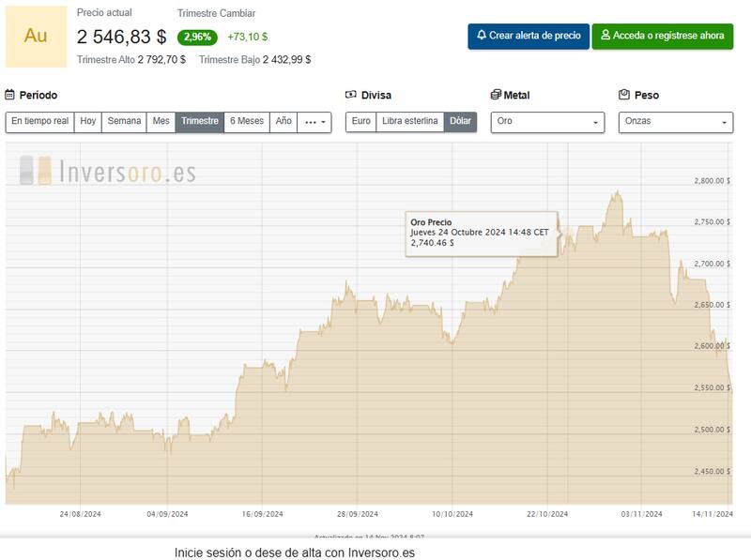Switch to the 6 Meses period
Image resolution: width=751 pixels, height=560 pixels.
click(247, 122)
